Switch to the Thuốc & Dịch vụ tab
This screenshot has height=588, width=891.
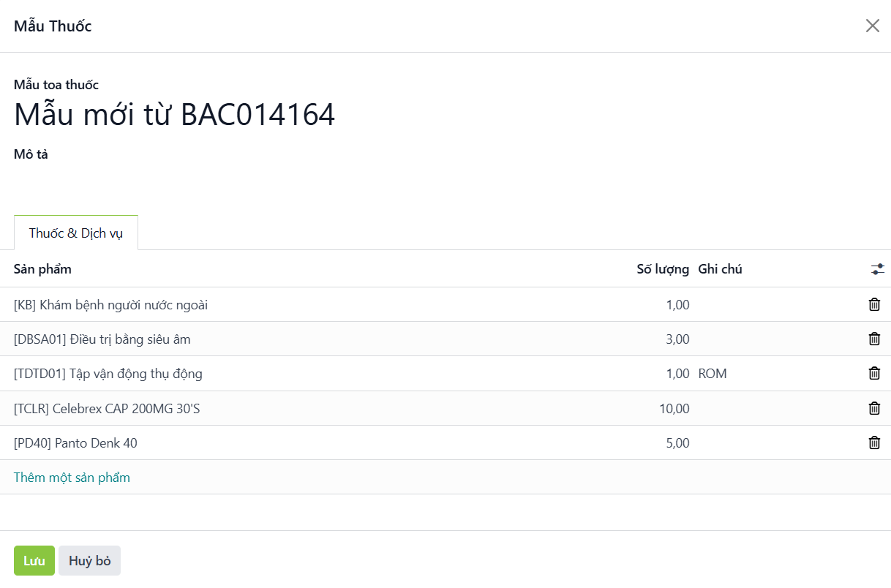(76, 233)
